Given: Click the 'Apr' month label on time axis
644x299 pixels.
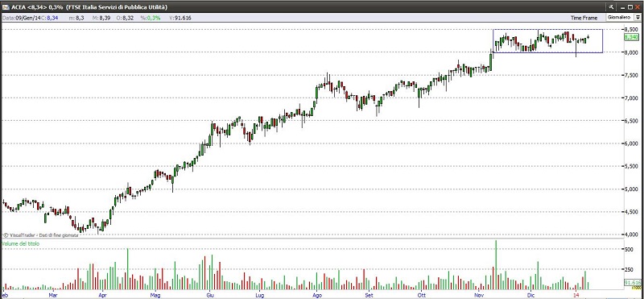Looking at the screenshot, I should pyautogui.click(x=103, y=295).
